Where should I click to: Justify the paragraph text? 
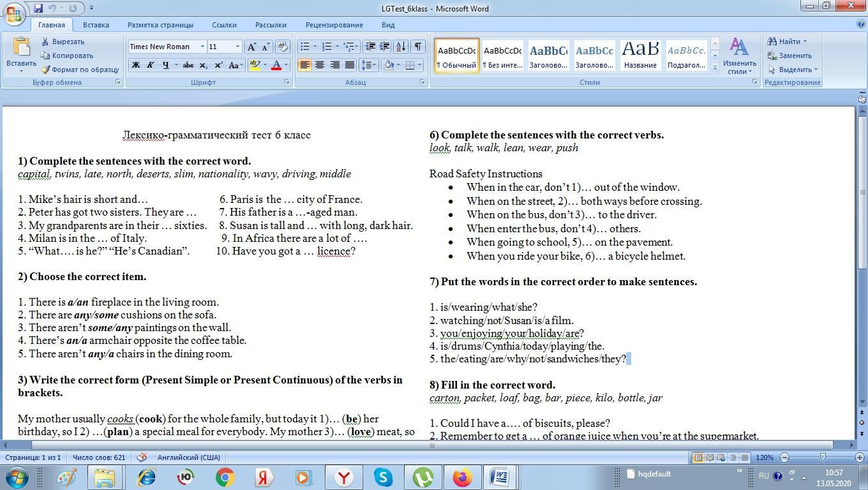pos(349,65)
